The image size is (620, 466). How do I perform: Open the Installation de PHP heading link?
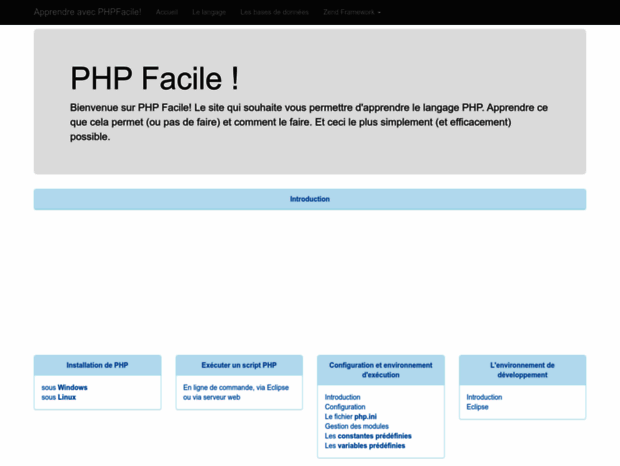(x=97, y=365)
